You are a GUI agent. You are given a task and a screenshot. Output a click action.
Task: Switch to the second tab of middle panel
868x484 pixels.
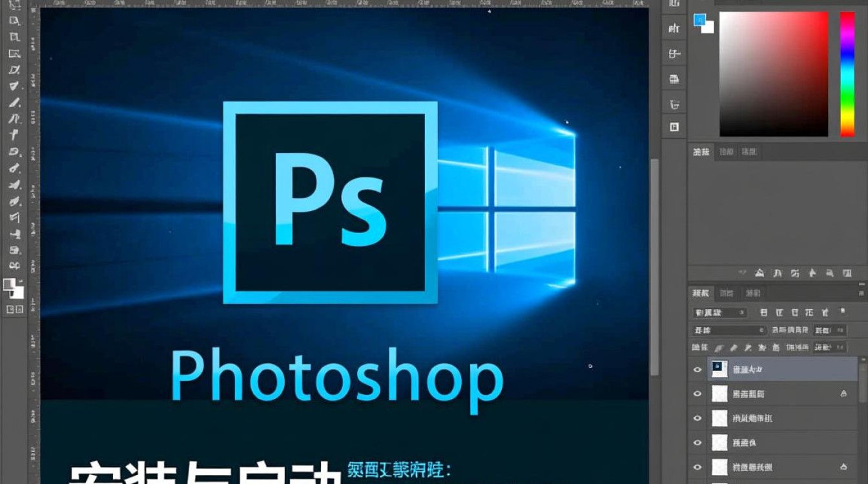[x=727, y=152]
